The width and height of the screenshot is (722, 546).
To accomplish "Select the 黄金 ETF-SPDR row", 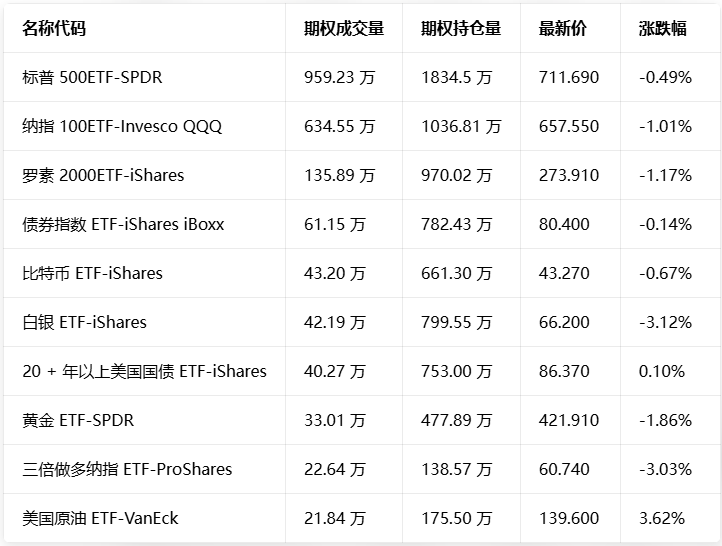I will [x=78, y=420].
